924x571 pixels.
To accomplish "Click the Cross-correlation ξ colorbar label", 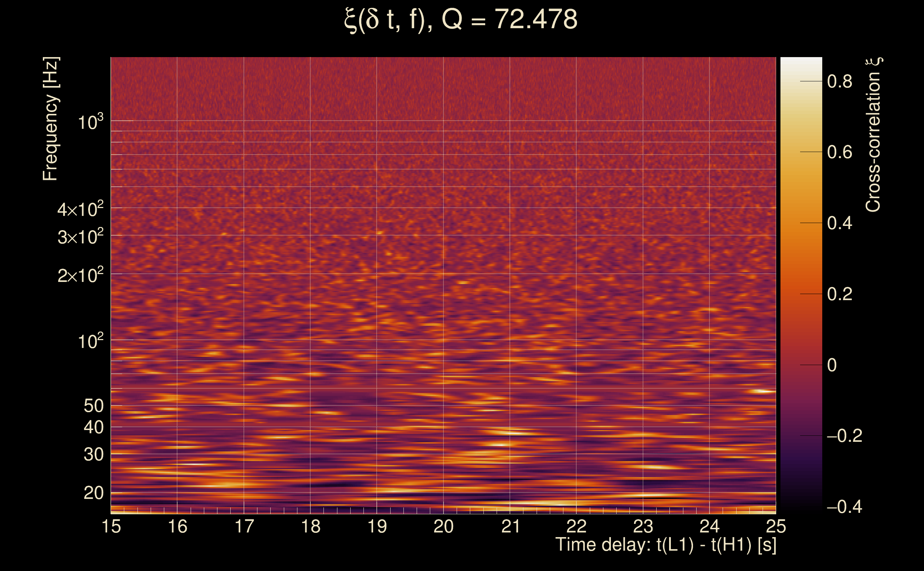I will coord(873,135).
